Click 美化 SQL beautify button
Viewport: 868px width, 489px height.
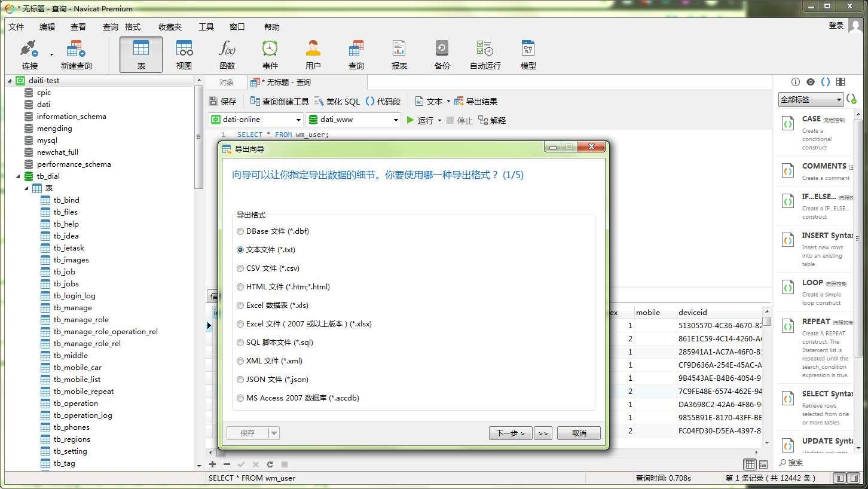click(337, 102)
